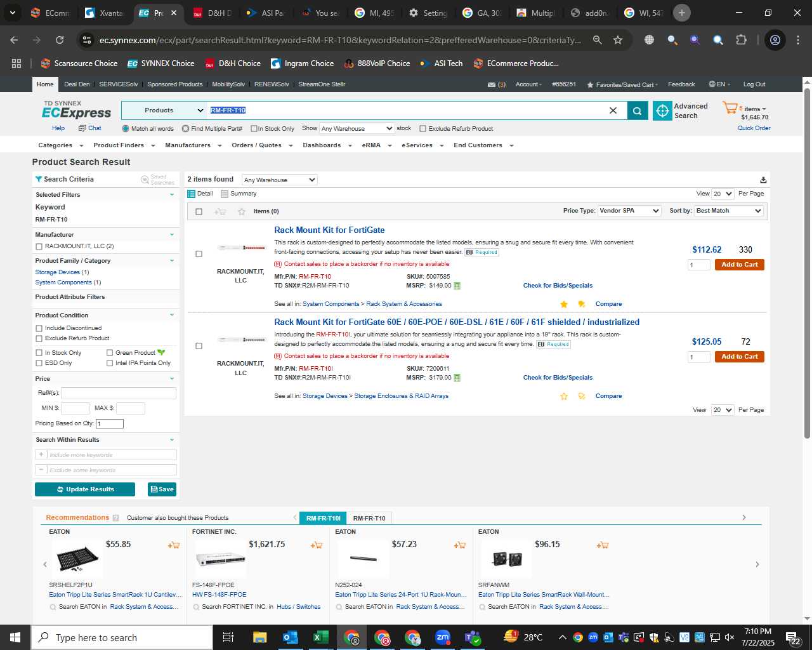Screen dimensions: 812x650
Task: Switch to RM-FR-T10 recommendations tab
Action: [x=369, y=518]
